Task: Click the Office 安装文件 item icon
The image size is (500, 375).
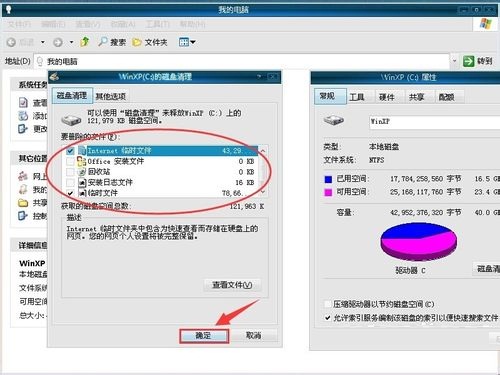Action: (x=82, y=161)
